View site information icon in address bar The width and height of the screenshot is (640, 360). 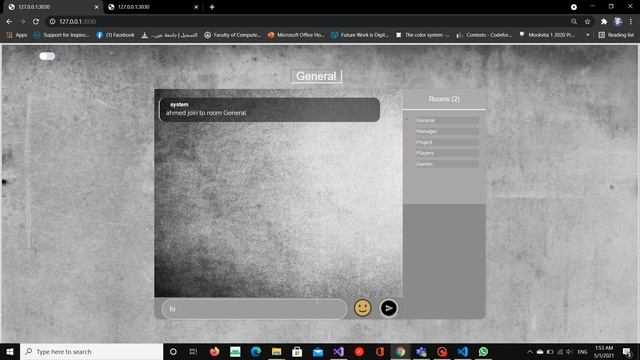click(52, 22)
